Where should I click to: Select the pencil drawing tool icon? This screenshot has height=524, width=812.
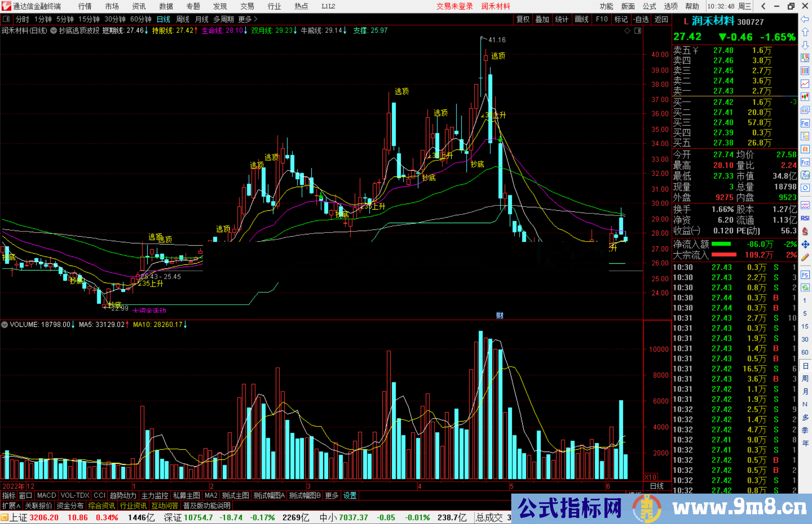click(805, 257)
